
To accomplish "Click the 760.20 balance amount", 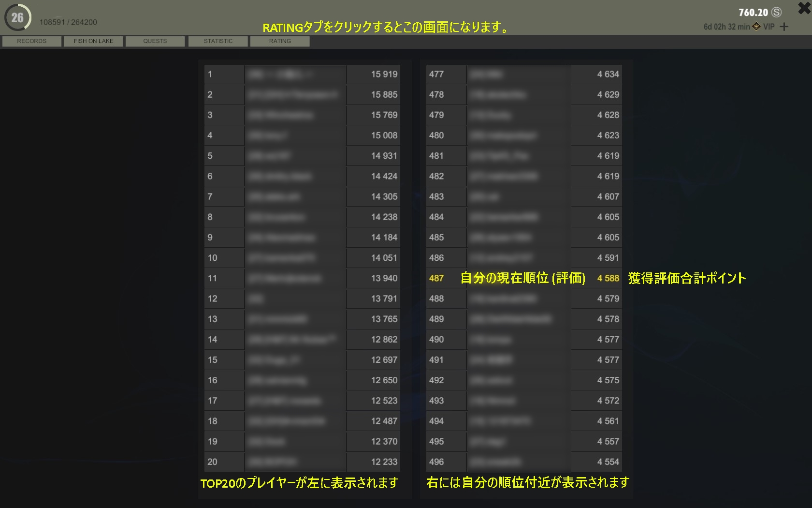I will pyautogui.click(x=753, y=13).
